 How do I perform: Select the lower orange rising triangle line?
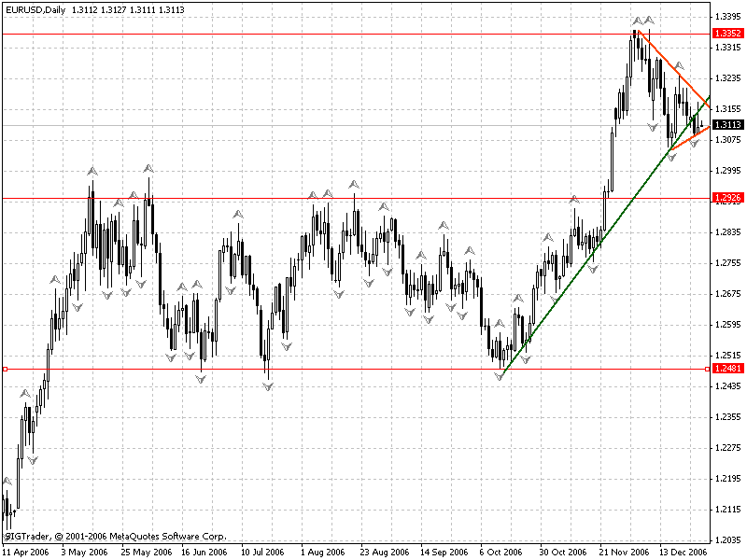688,138
